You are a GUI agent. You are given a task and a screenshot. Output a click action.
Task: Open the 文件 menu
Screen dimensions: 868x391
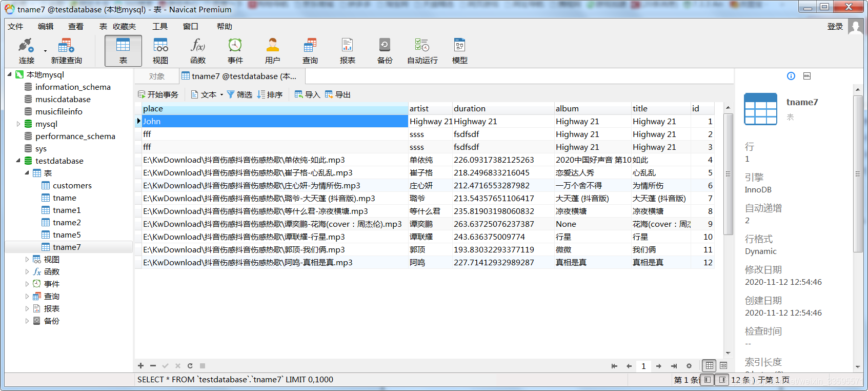click(15, 26)
